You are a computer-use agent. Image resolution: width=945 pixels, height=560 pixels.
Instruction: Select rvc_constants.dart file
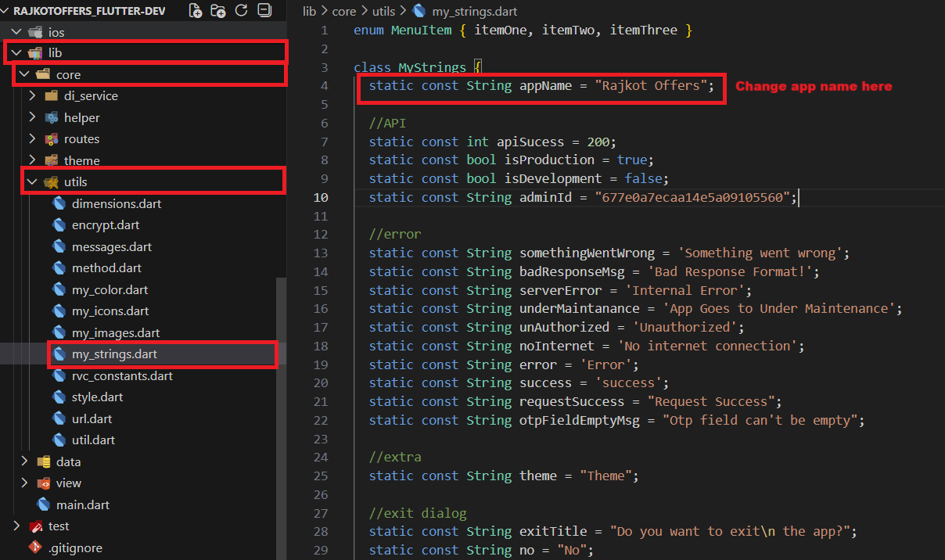coord(122,375)
